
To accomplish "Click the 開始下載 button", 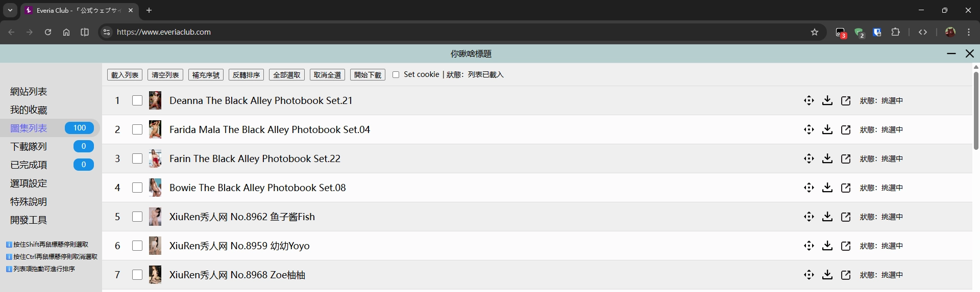I will (x=367, y=75).
